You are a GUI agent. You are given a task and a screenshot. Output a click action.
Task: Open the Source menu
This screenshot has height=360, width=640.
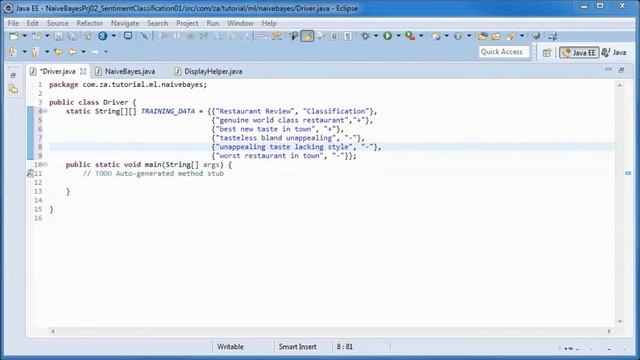coord(58,23)
